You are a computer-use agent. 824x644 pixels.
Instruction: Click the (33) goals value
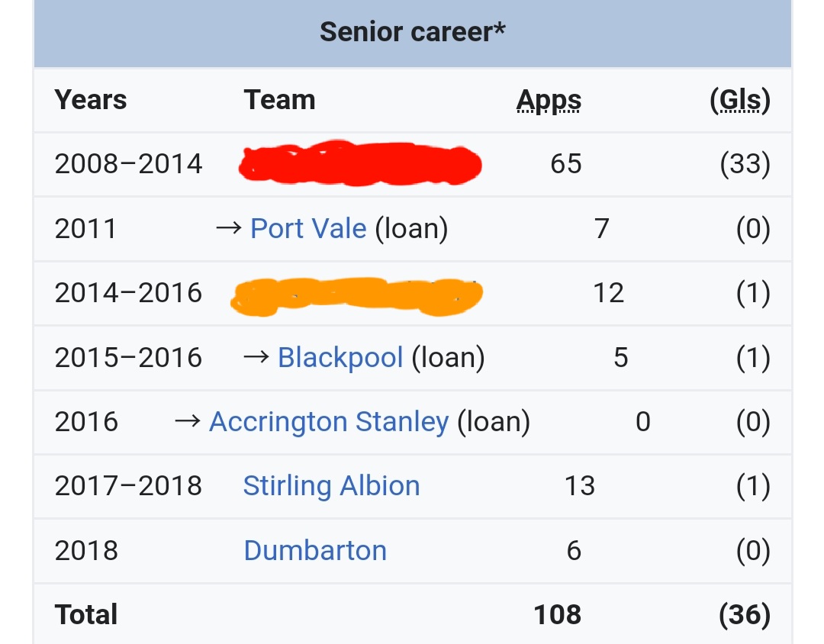tap(745, 163)
